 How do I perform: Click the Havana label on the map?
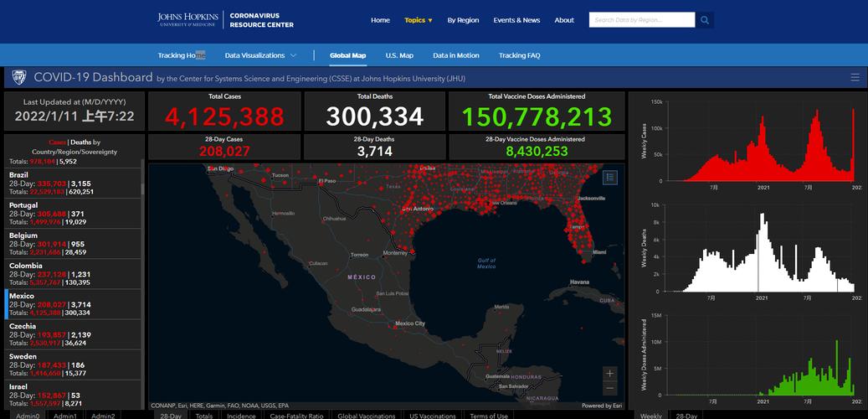click(x=579, y=282)
